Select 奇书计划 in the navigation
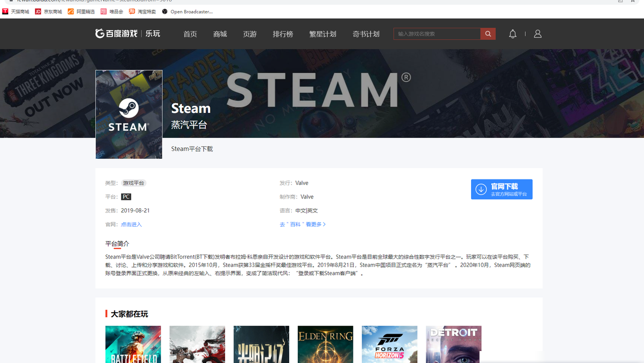 coord(366,34)
